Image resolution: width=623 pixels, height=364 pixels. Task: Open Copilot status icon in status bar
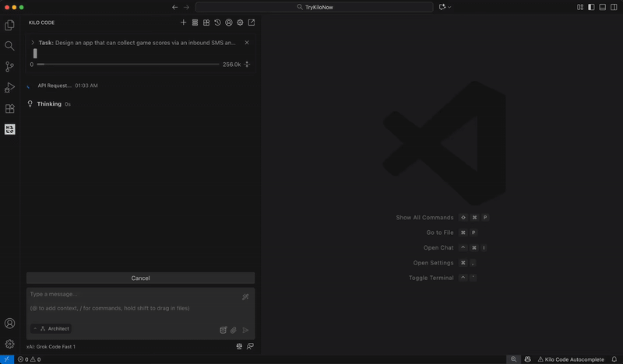click(x=528, y=359)
